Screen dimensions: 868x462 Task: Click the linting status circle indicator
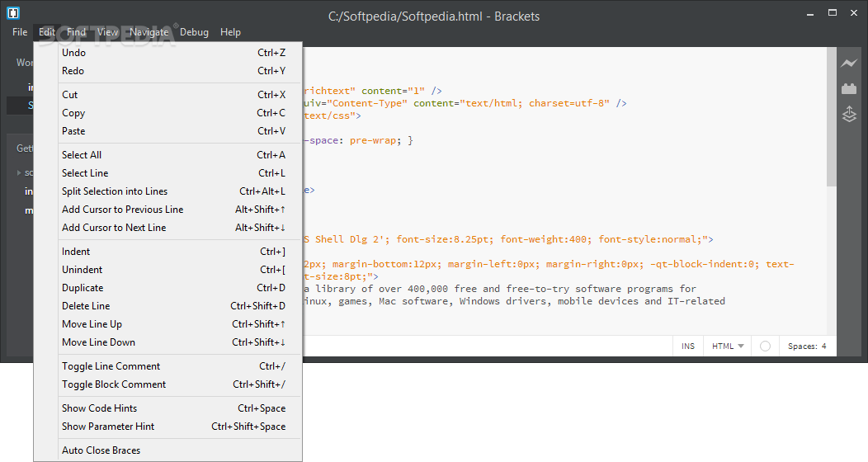(765, 346)
